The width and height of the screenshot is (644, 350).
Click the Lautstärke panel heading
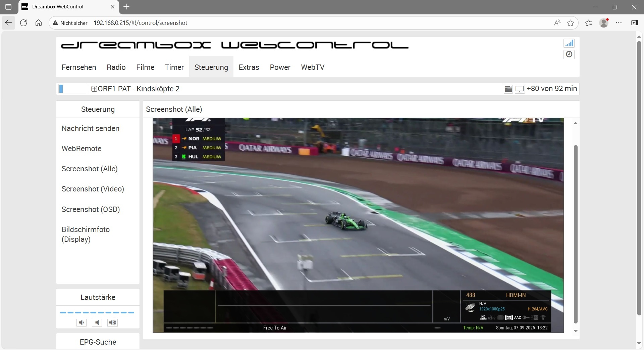tap(98, 297)
